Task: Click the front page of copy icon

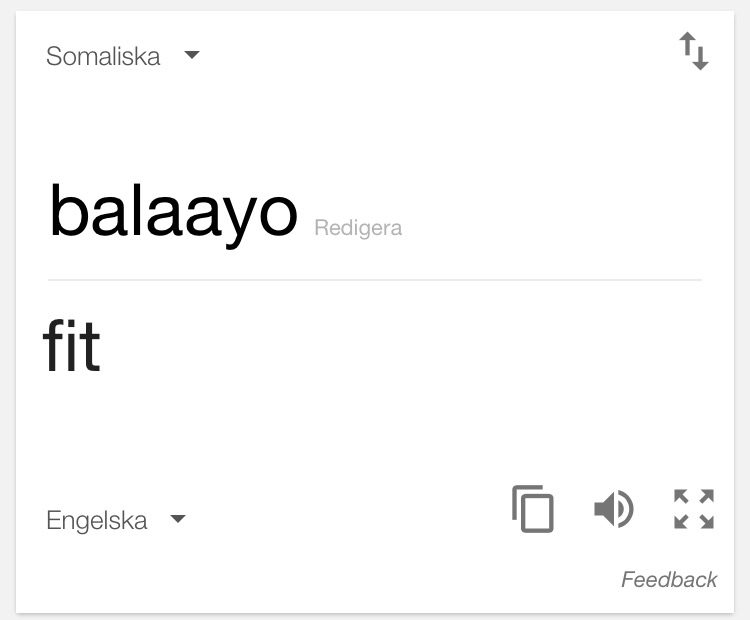Action: [537, 513]
